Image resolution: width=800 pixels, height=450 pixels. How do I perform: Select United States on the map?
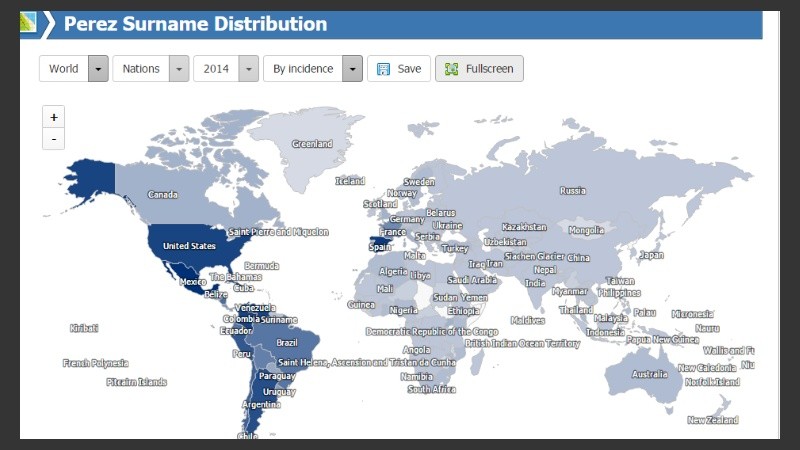(x=189, y=246)
